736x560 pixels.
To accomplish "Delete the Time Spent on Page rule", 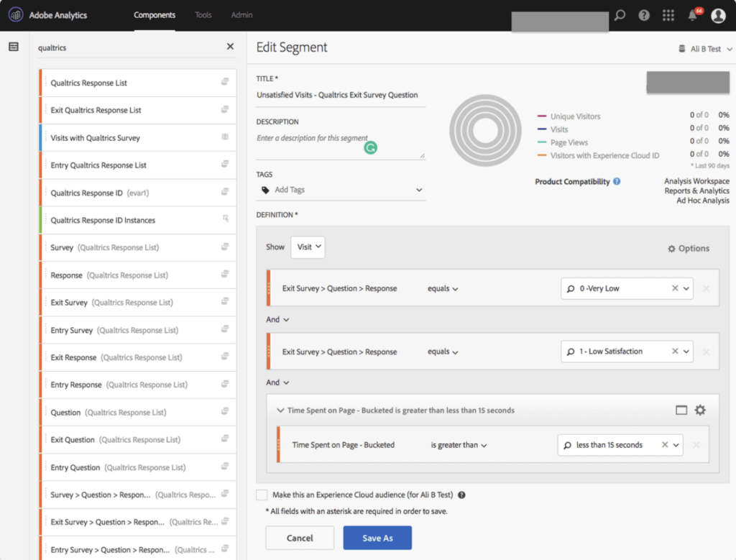I will click(x=696, y=445).
